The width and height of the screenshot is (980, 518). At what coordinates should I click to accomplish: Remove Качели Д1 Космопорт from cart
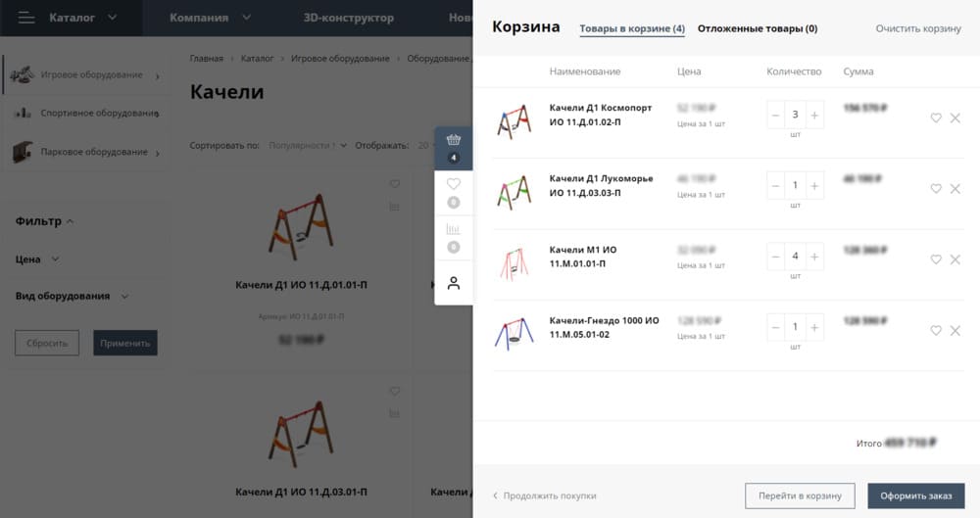[955, 118]
